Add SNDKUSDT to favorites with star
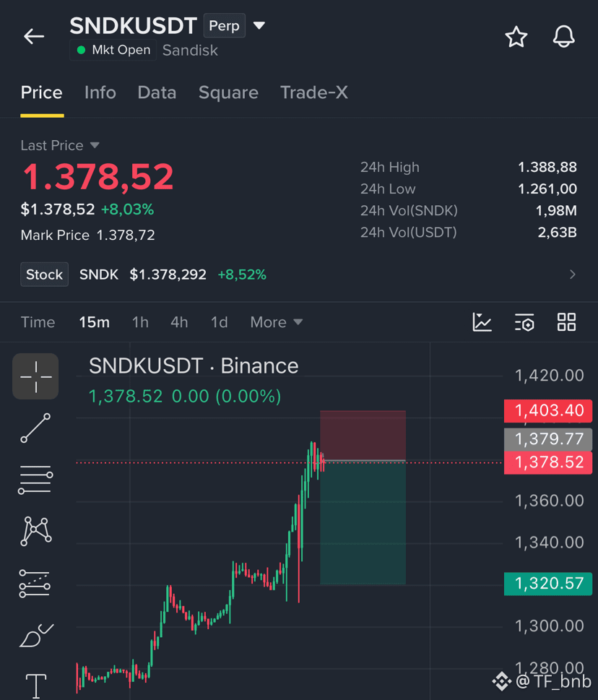Image resolution: width=598 pixels, height=700 pixels. click(x=516, y=37)
